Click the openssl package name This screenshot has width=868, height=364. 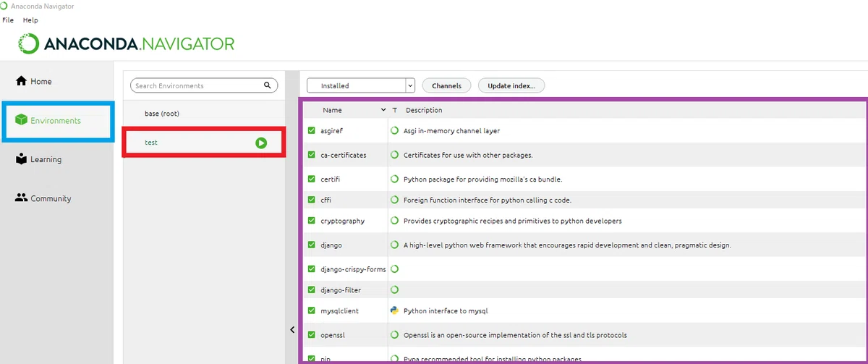[333, 335]
